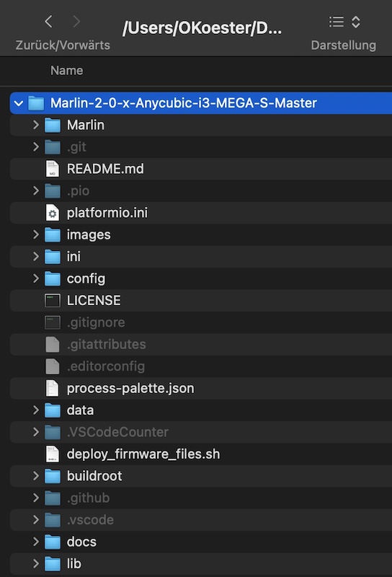Select the deploy_firmware_files.sh shell script icon
This screenshot has width=392, height=577.
point(52,454)
